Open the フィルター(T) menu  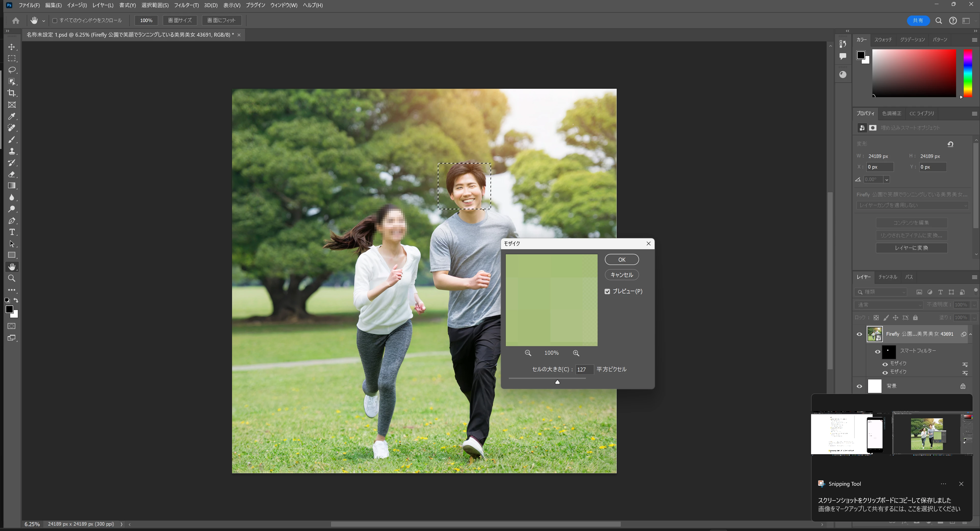tap(186, 5)
